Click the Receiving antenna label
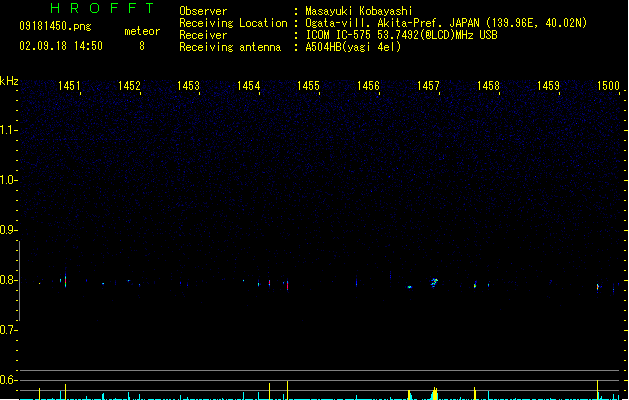The height and width of the screenshot is (400, 629). tap(230, 47)
